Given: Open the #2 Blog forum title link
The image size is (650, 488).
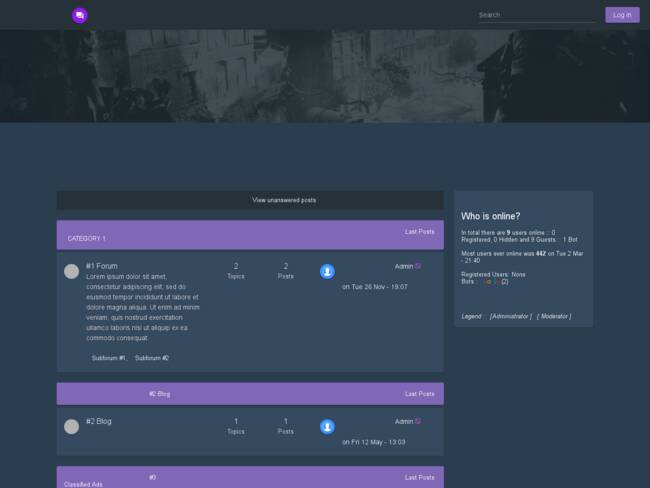Looking at the screenshot, I should pyautogui.click(x=98, y=421).
